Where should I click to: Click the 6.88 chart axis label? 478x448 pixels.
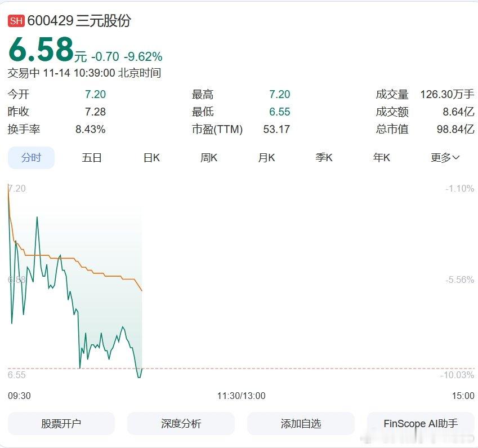17,280
